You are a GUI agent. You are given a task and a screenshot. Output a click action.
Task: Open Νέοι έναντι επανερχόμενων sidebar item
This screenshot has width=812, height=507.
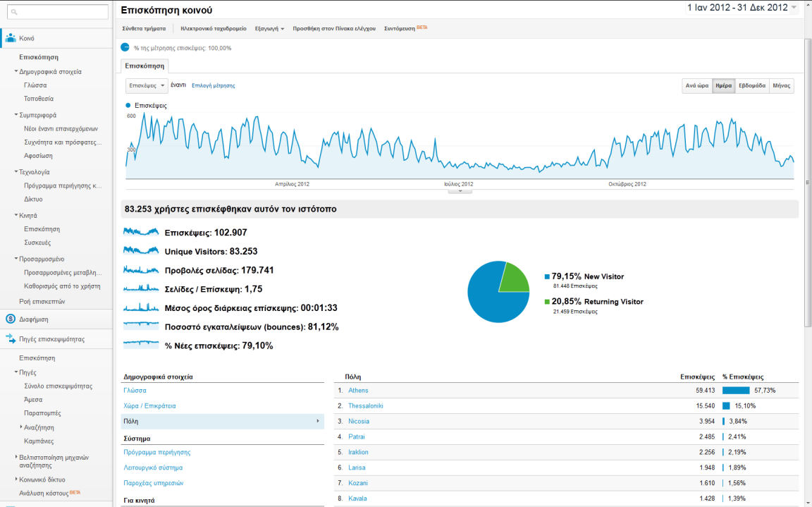[x=61, y=128]
